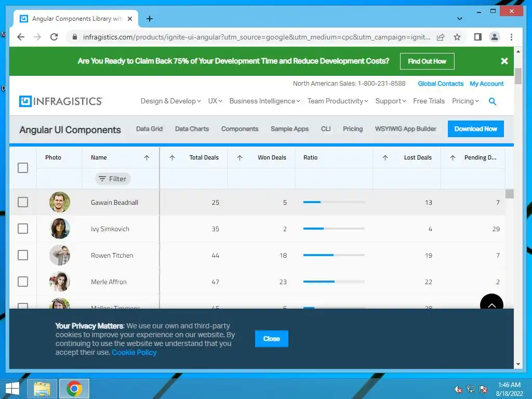532x399 pixels.
Task: Open WSYIWIG App Builder section
Action: click(x=405, y=129)
